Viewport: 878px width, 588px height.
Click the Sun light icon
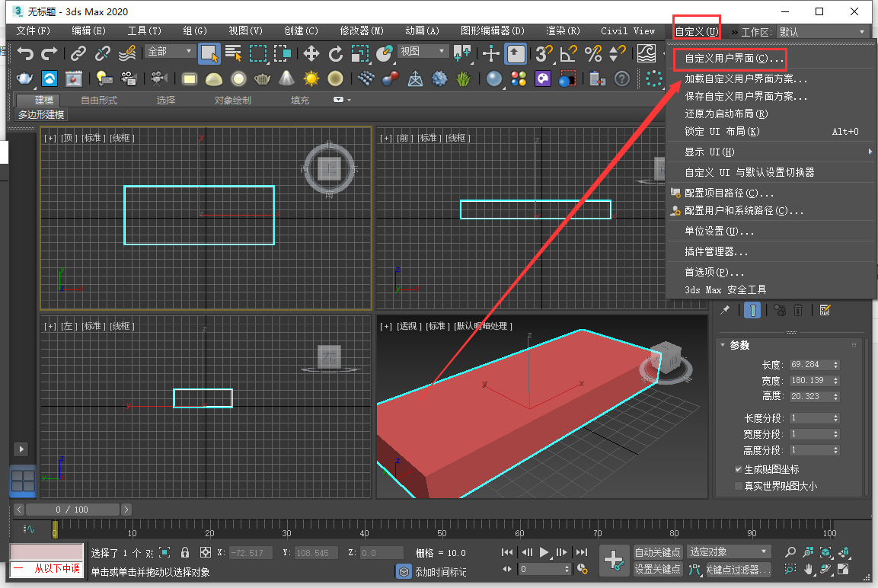(311, 78)
